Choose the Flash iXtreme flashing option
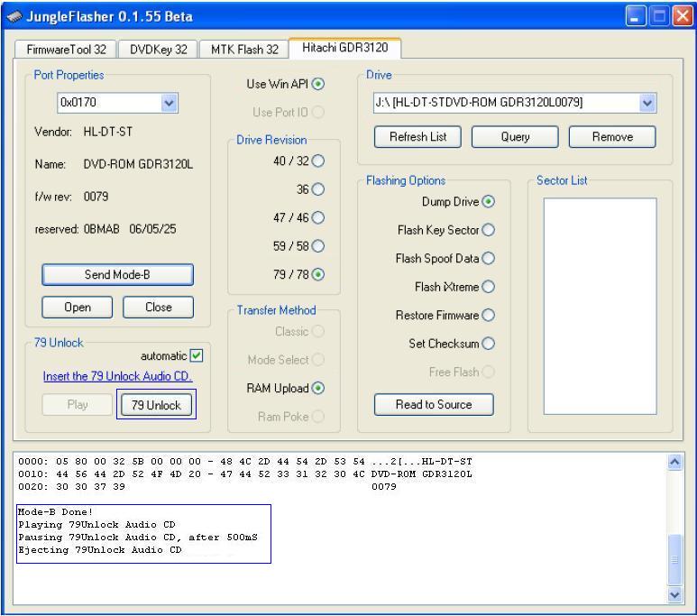The width and height of the screenshot is (697, 616). (490, 287)
